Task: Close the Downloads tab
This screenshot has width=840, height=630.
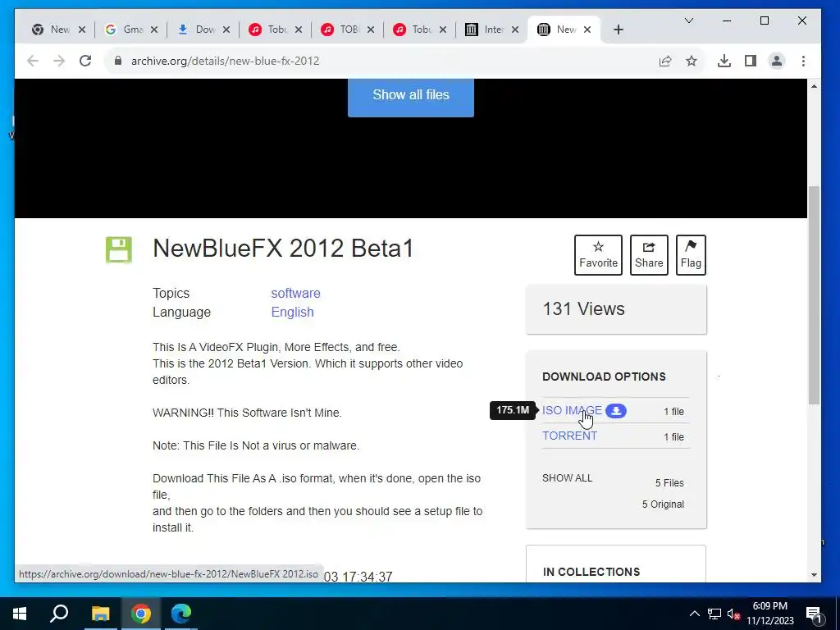Action: 226,30
